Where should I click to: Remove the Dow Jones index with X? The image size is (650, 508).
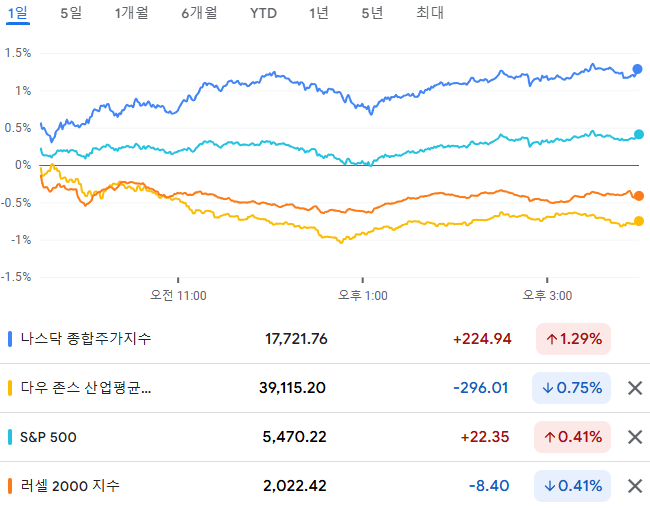(x=635, y=388)
